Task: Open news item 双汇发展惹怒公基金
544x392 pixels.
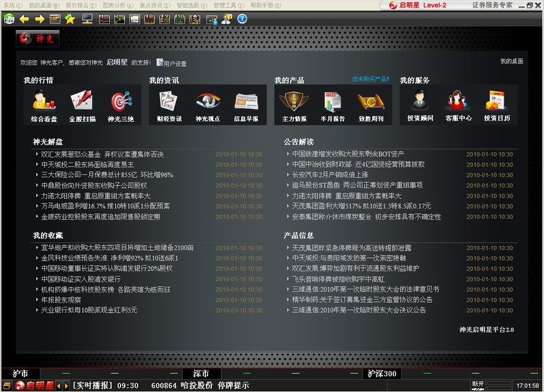Action: 102,154
